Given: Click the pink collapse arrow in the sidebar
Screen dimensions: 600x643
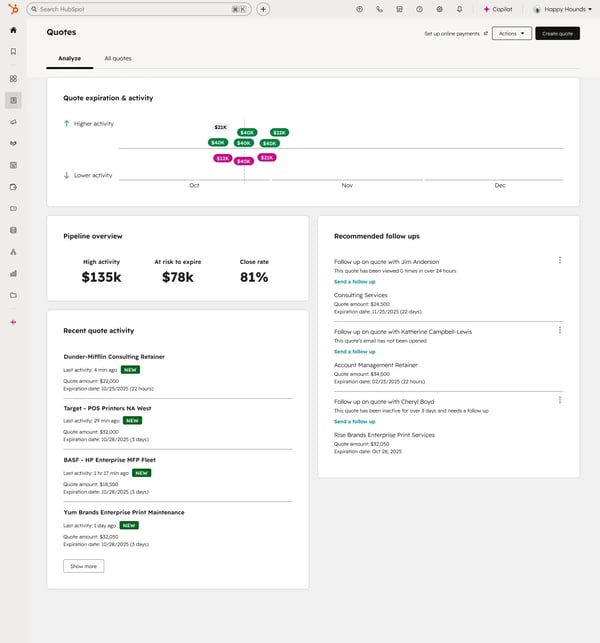Looking at the screenshot, I should coord(14,322).
